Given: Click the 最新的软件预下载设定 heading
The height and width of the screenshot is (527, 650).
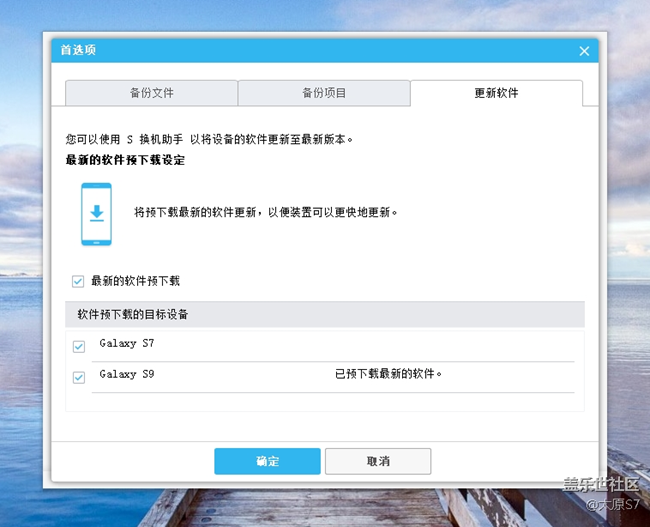Looking at the screenshot, I should tap(125, 160).
